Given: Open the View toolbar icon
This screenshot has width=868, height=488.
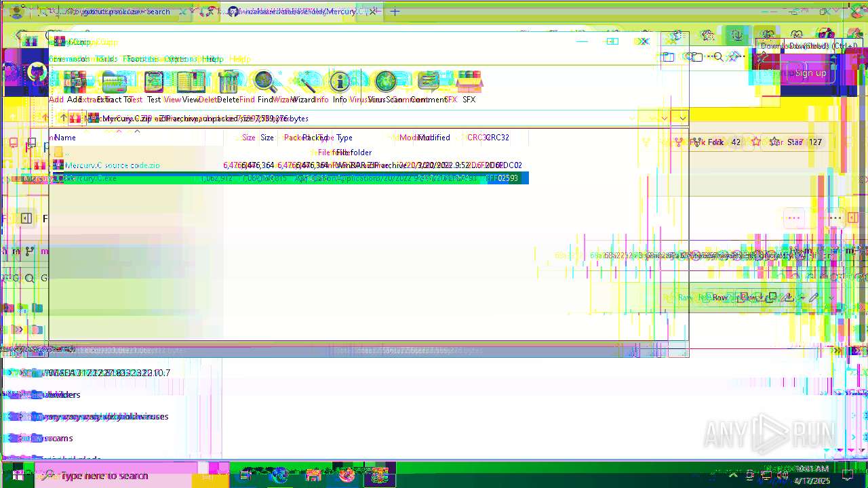Looking at the screenshot, I should [191, 87].
